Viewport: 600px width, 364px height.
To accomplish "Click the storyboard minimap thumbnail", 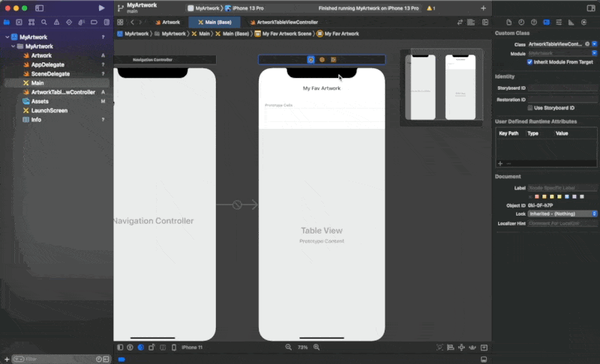I will click(442, 87).
